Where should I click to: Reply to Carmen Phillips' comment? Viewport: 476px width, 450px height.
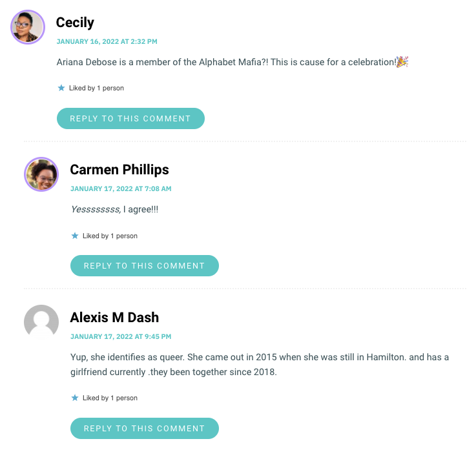click(145, 265)
